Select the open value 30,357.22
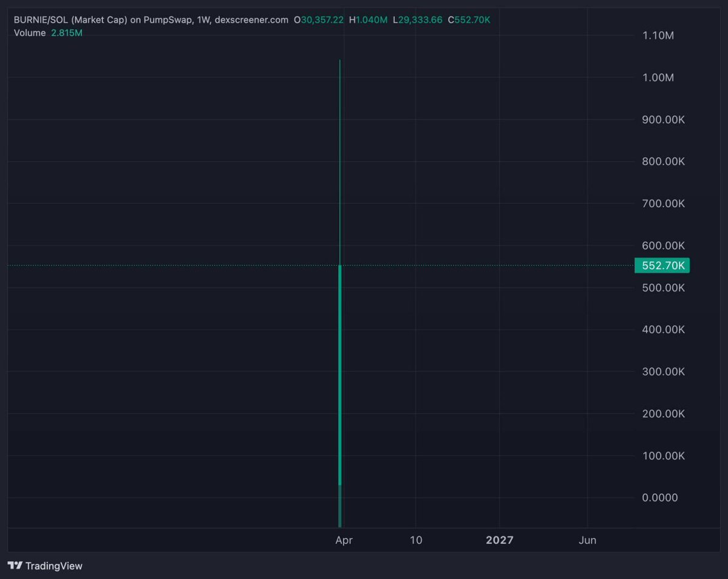728x579 pixels. (322, 20)
